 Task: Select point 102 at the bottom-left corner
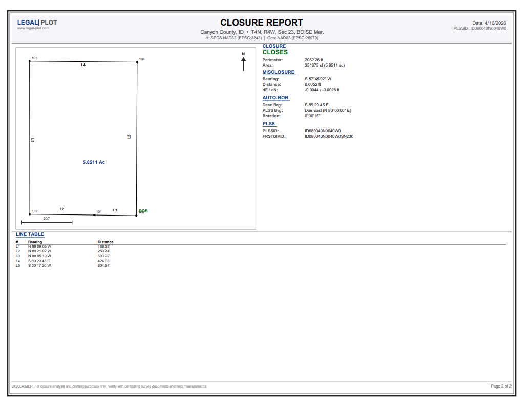[x=30, y=214]
